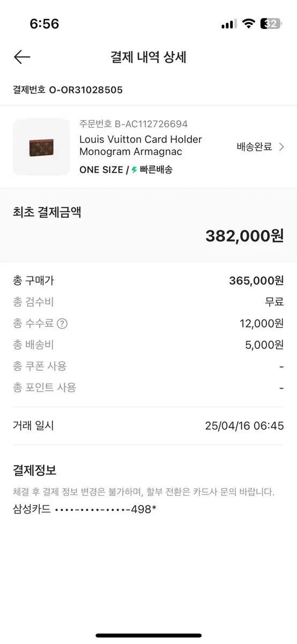This screenshot has height=644, width=297.
Task: Tap the 총 쿠폰 사용 row
Action: click(148, 366)
